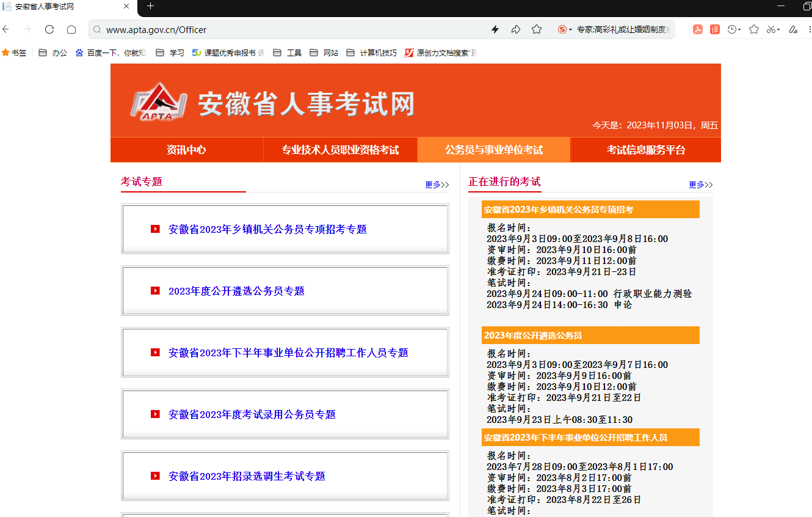Open the 考试信息服务平台 navigation tab
Screen dimensions: 812x517
tap(645, 150)
